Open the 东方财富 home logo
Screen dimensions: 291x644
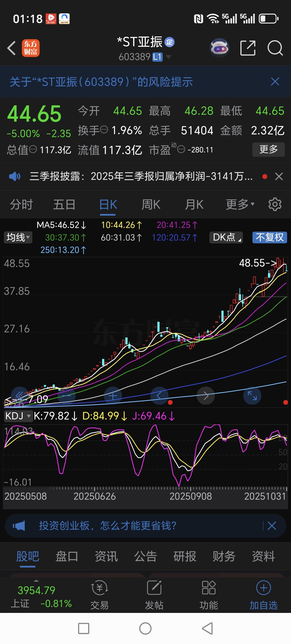(x=31, y=48)
